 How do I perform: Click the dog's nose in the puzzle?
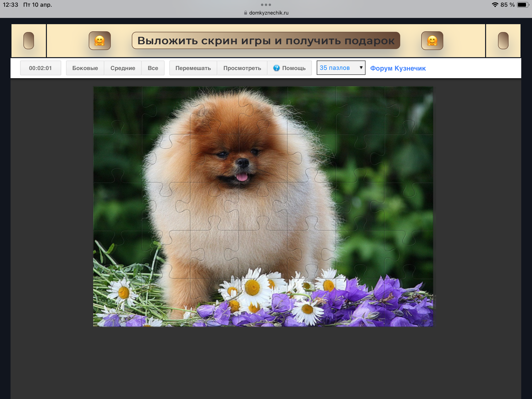(x=242, y=162)
